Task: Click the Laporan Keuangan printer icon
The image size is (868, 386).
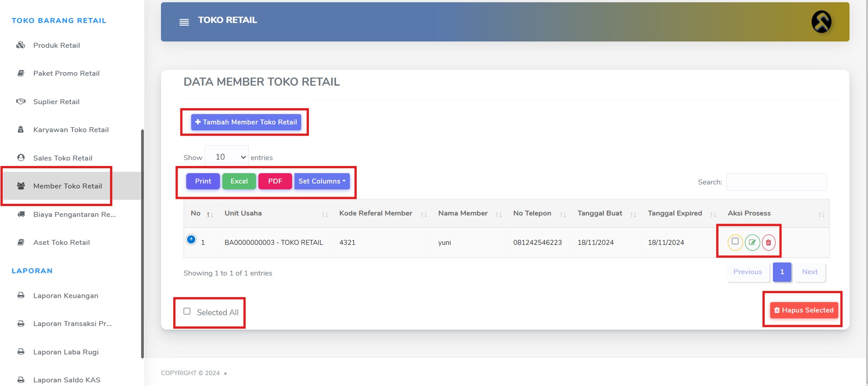Action: point(21,295)
